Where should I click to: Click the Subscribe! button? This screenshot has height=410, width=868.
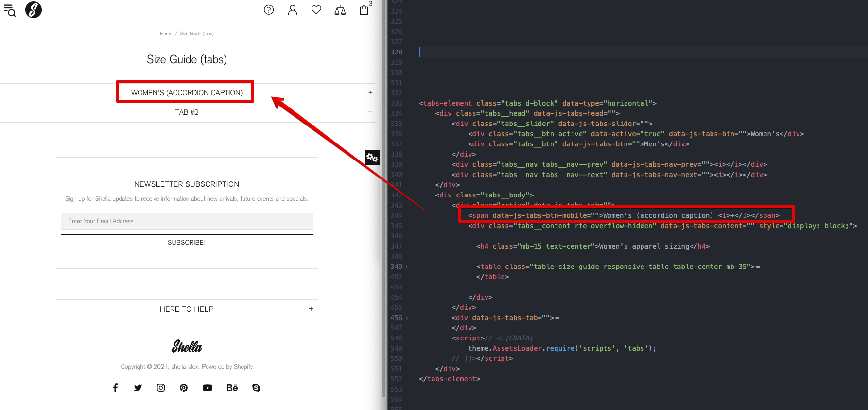pos(187,243)
